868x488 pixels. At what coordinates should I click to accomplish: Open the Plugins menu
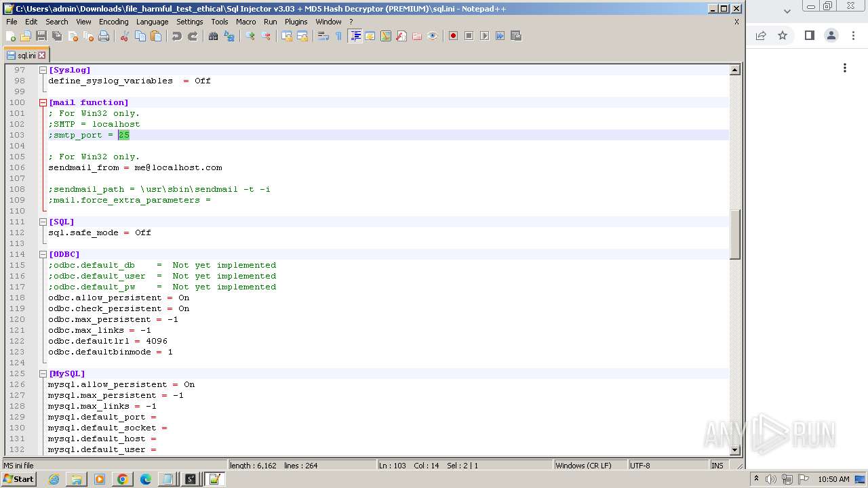296,22
